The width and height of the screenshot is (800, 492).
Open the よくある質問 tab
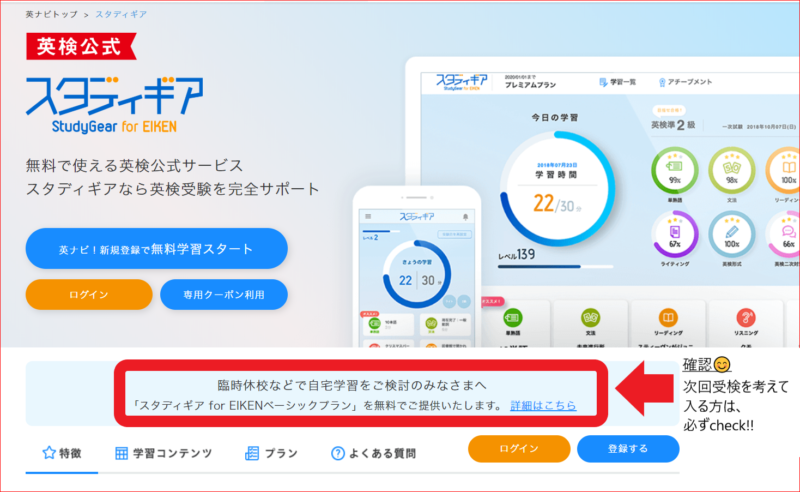tap(373, 453)
